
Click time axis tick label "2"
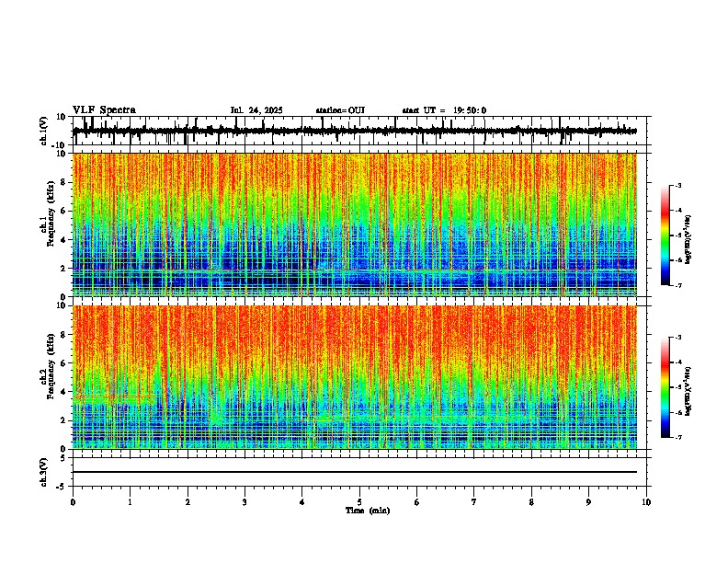point(188,502)
